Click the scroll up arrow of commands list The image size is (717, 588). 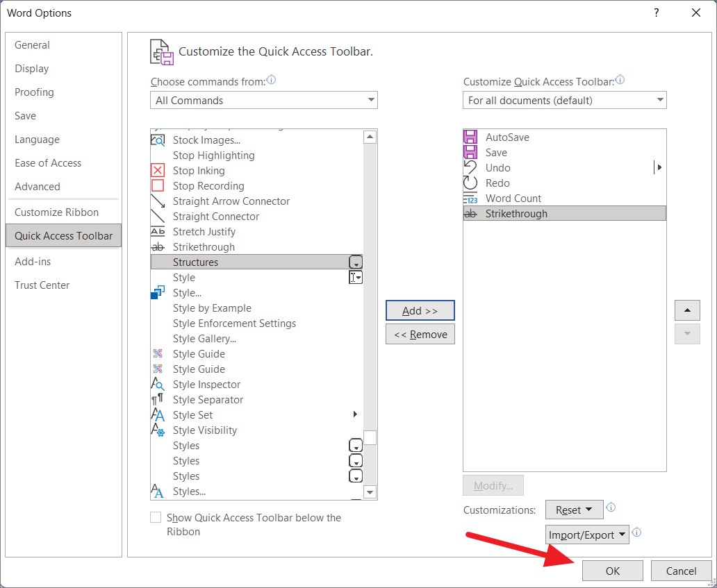pos(370,137)
